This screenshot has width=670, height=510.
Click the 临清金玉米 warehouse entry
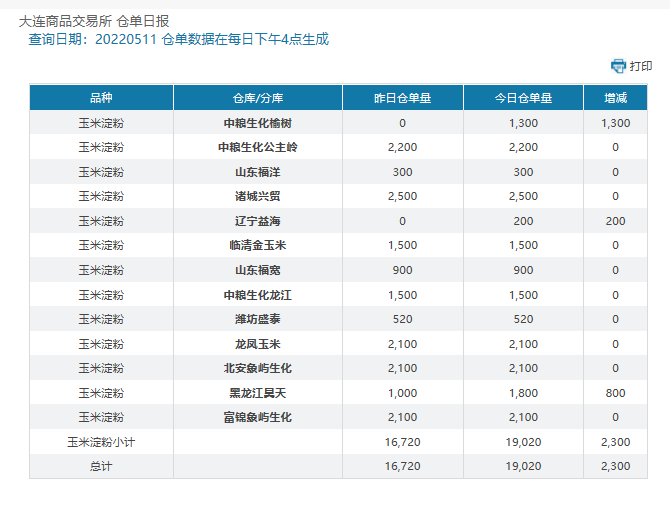[x=258, y=245]
